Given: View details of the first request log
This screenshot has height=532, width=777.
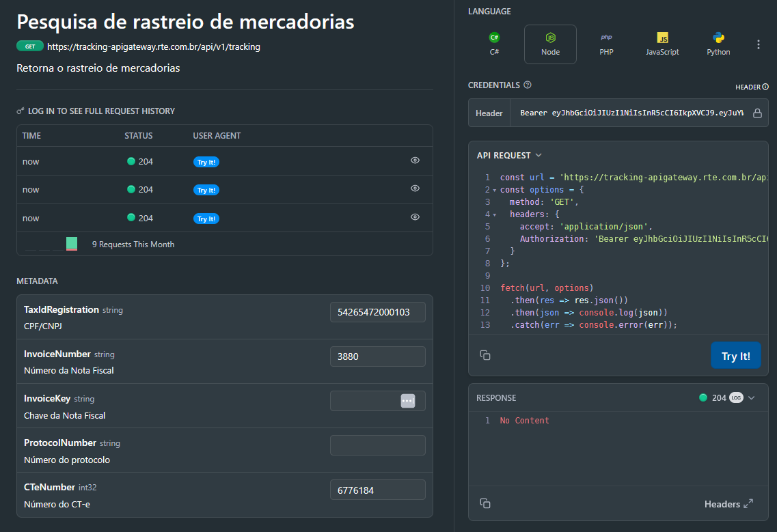Looking at the screenshot, I should click(x=415, y=160).
